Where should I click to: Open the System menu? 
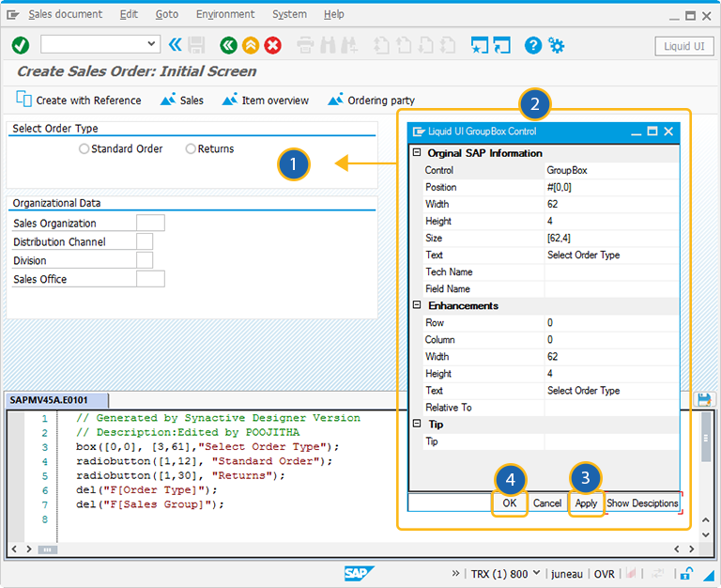(289, 14)
